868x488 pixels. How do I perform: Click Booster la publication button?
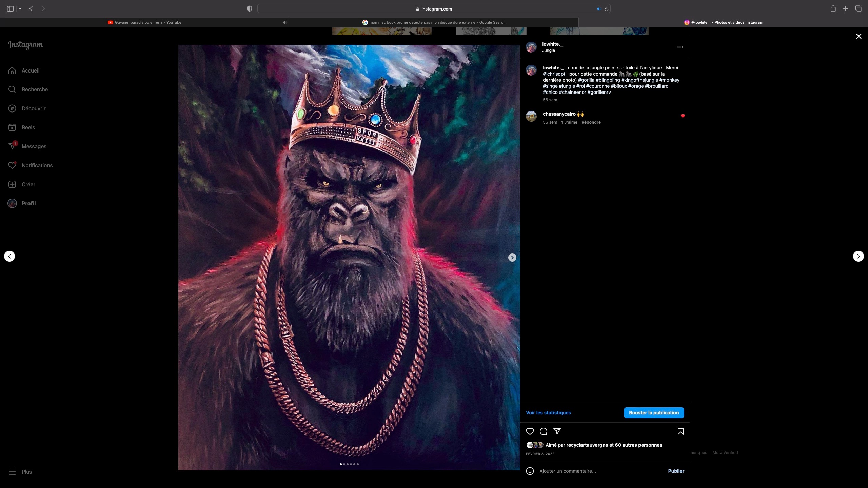(x=654, y=413)
